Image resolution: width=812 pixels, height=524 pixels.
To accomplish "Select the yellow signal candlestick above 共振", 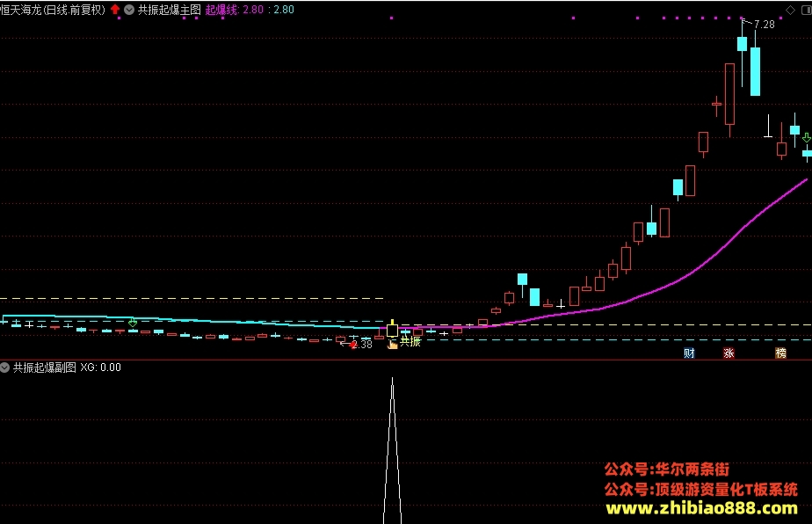I will [x=393, y=329].
